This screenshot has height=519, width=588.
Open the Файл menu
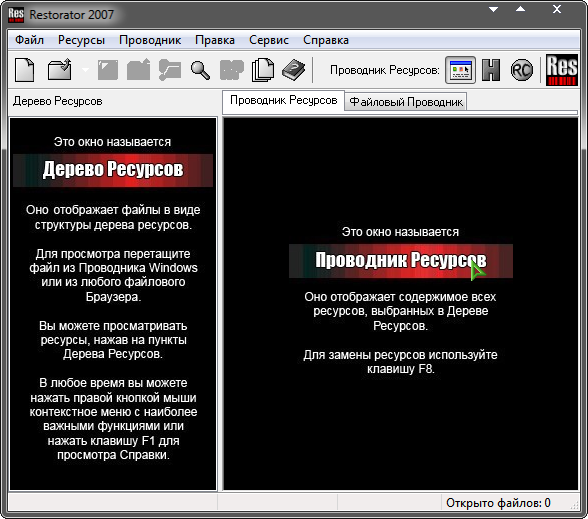29,40
